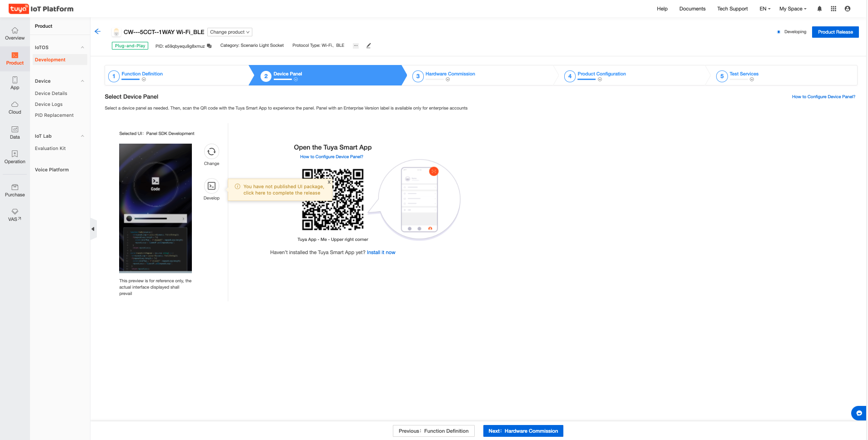Expand the Test Services step chevron
868x440 pixels.
pos(752,80)
